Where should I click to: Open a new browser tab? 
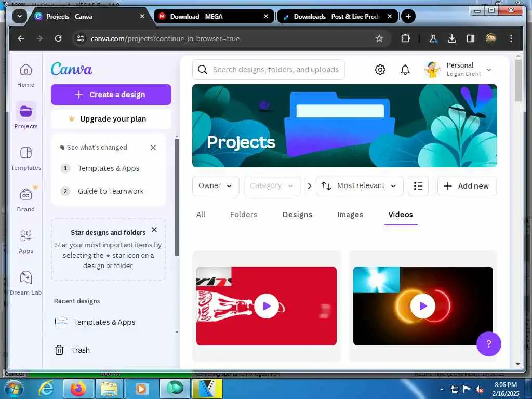pos(408,16)
